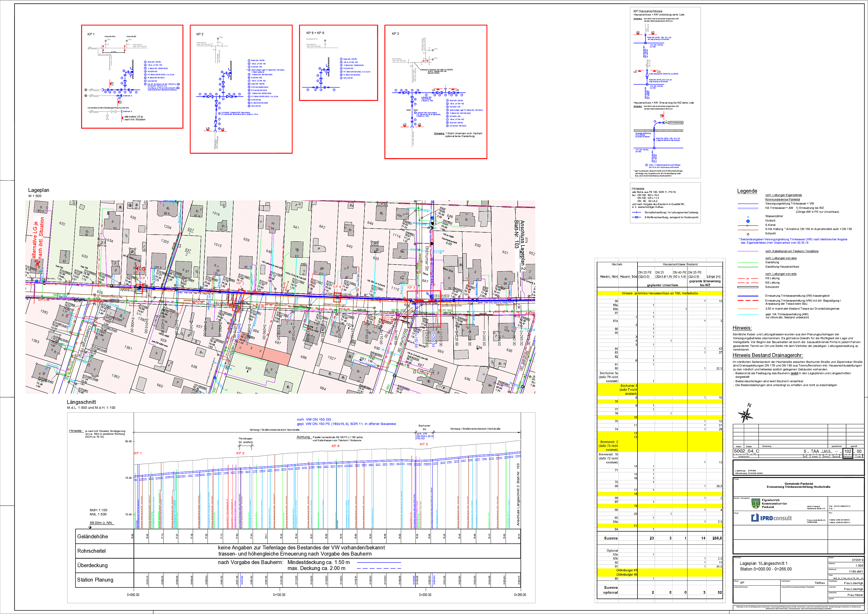Click the S-Kanal arrow line symbol
Viewport: 868px width, 614px height.
pyautogui.click(x=748, y=225)
